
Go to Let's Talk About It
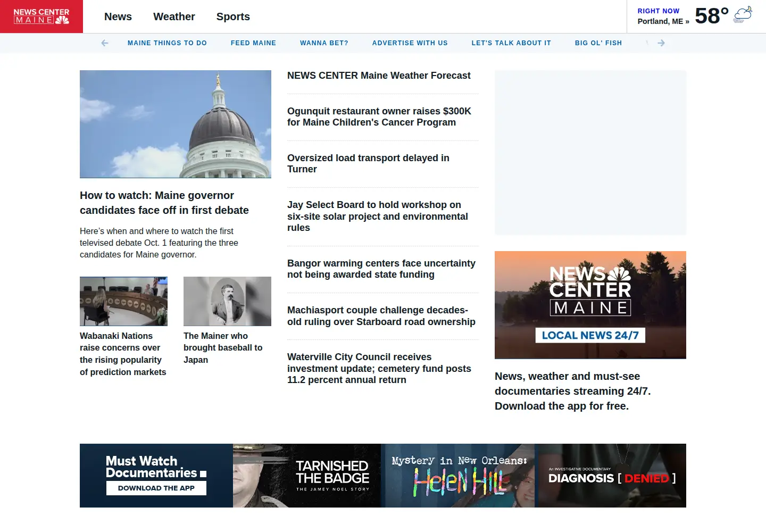(511, 43)
